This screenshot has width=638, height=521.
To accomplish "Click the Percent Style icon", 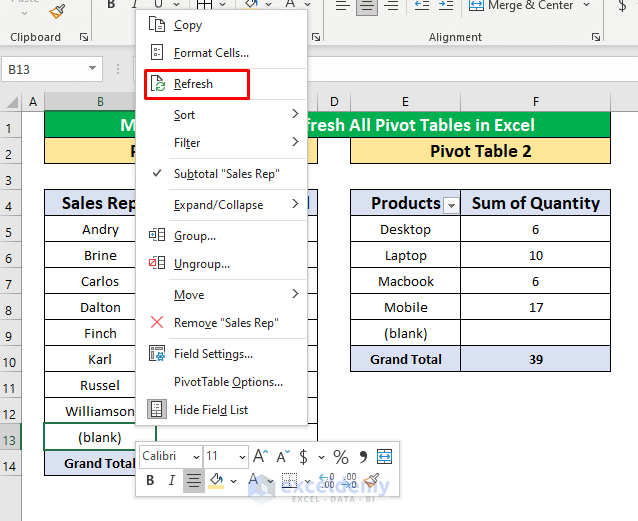I will click(x=340, y=456).
